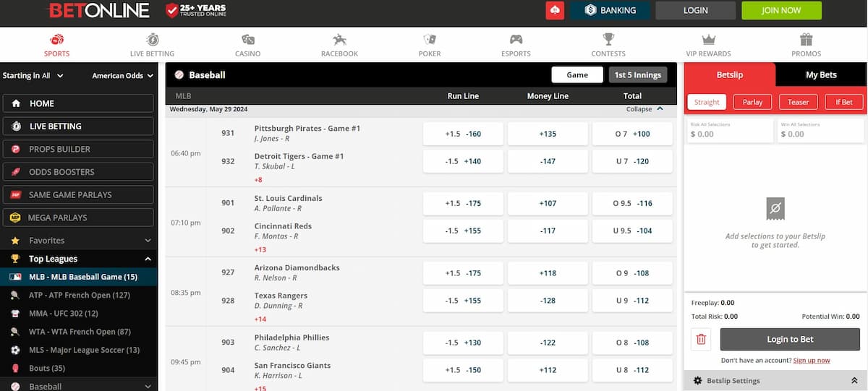Open MEGA PARLAYS sidebar item
The width and height of the screenshot is (868, 391).
78,217
